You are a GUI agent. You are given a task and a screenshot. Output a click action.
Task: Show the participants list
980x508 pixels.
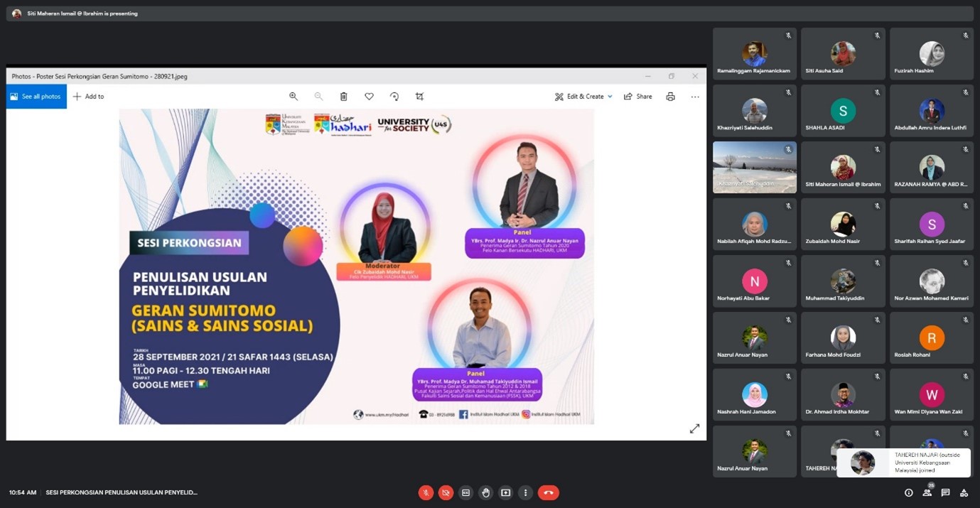(927, 492)
